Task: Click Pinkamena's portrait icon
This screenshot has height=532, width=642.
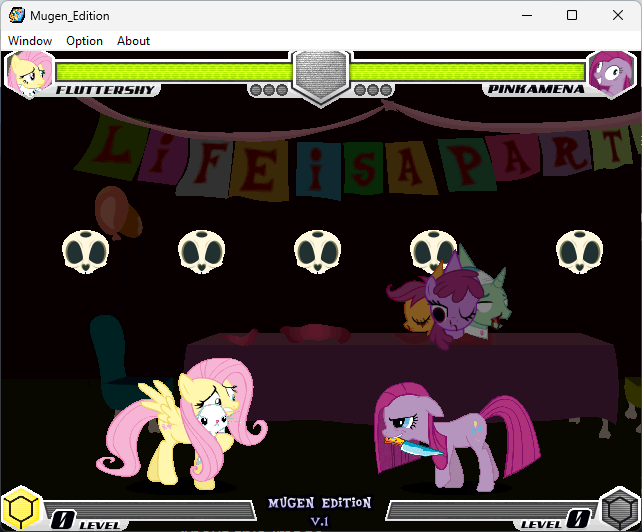Action: tap(612, 74)
